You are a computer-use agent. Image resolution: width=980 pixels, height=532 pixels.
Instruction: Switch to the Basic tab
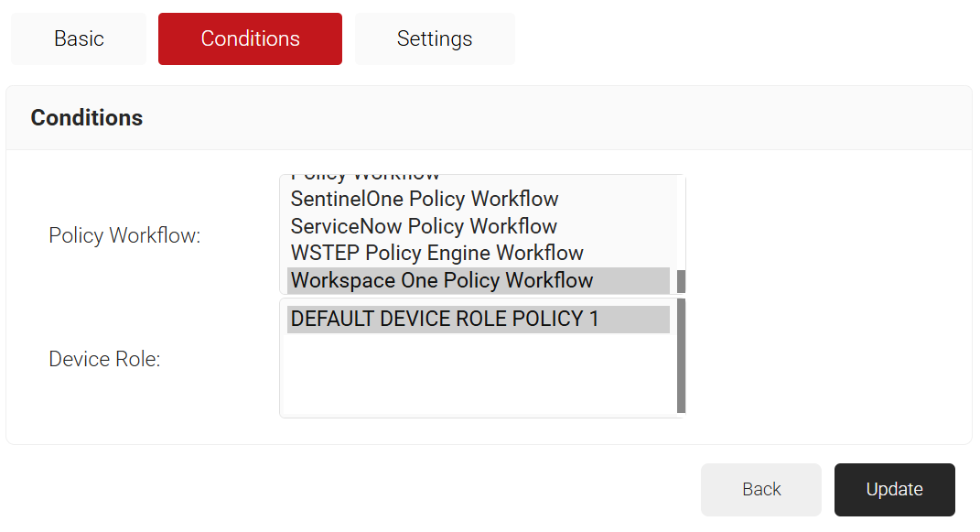[79, 38]
